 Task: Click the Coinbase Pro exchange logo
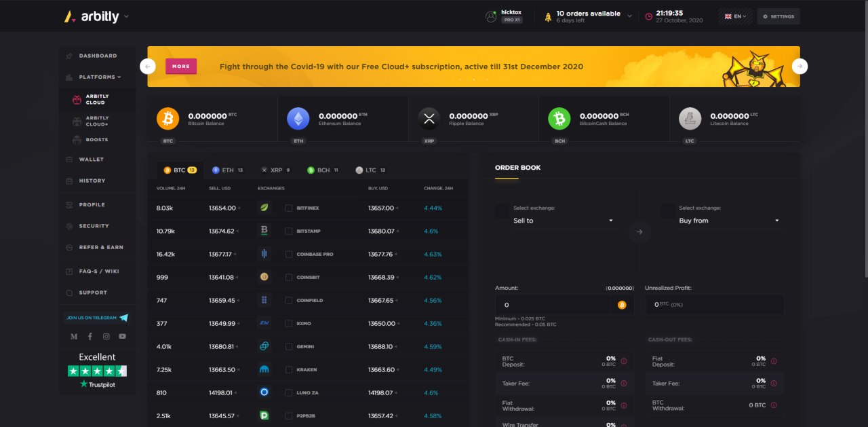pos(264,254)
